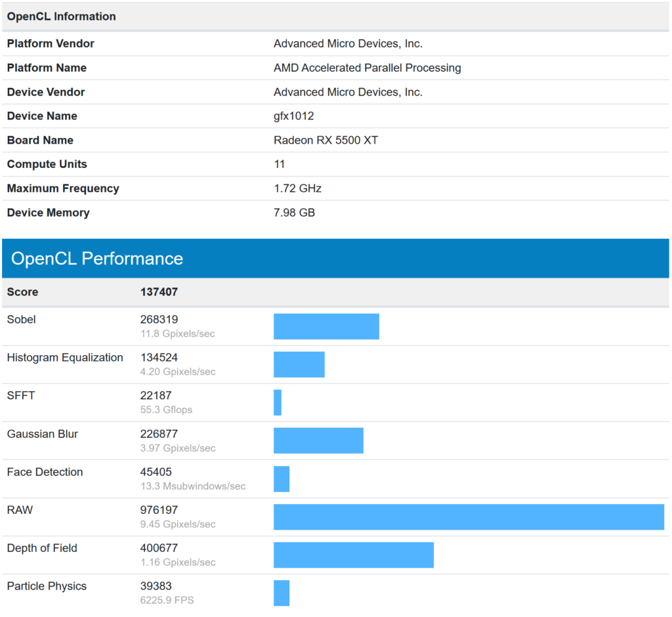Click the 13.3 Msubwindows/sec rate

[193, 486]
